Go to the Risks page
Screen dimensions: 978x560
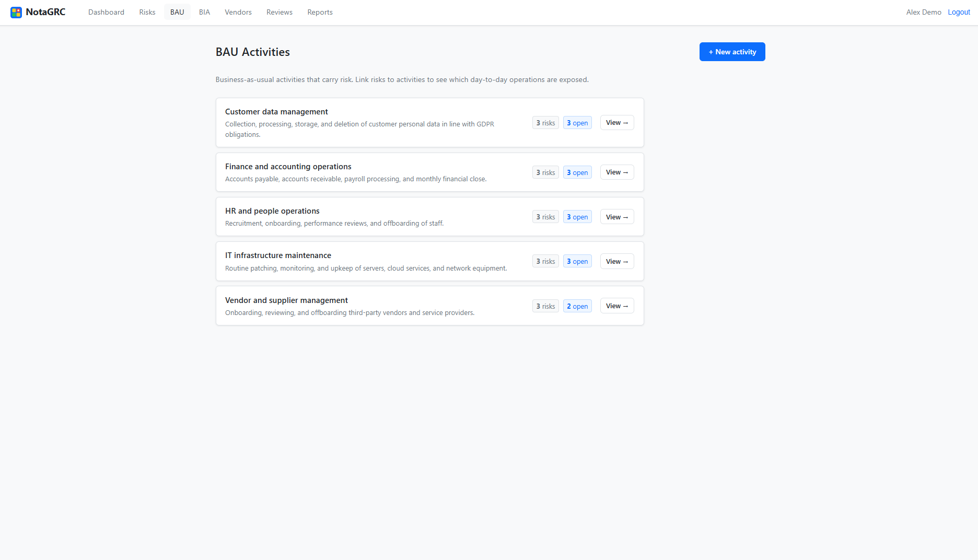tap(147, 12)
